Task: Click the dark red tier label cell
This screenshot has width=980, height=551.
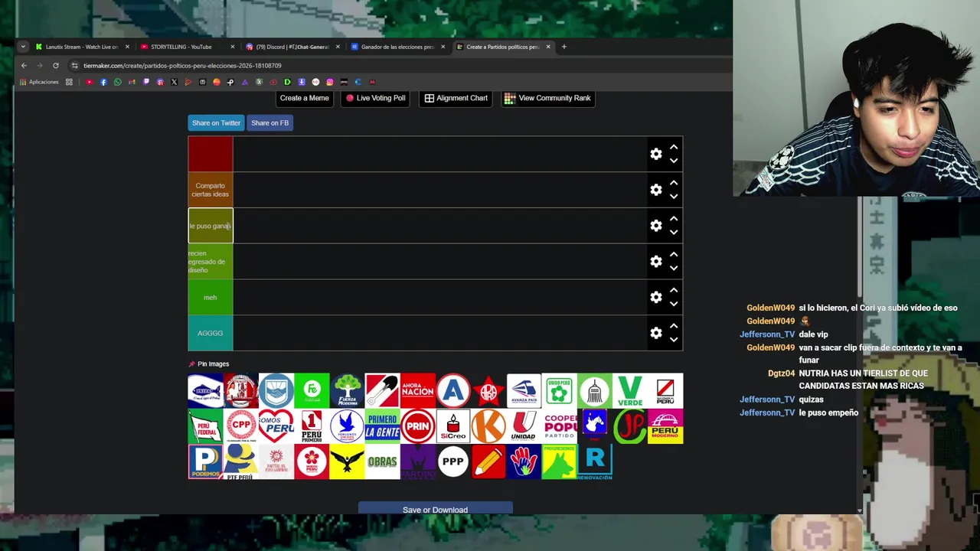Action: 211,154
